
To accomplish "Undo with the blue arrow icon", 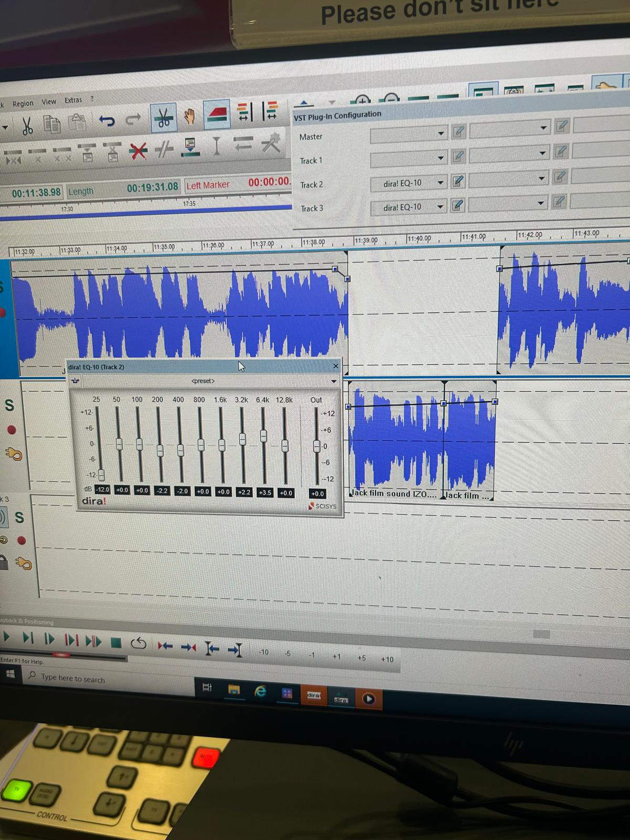I will coord(107,121).
